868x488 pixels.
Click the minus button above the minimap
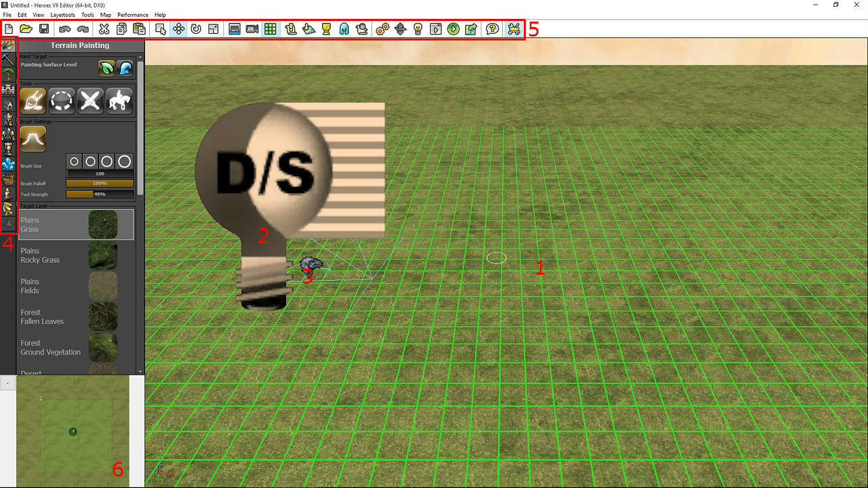[x=7, y=383]
